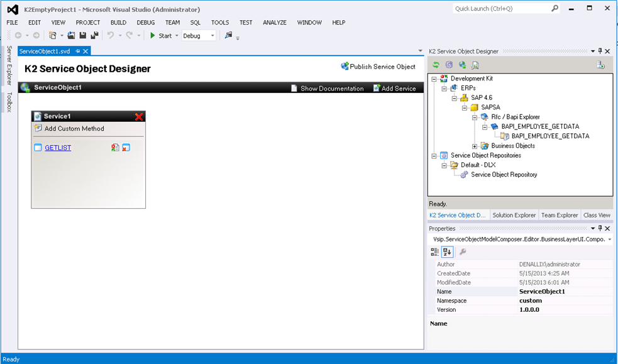Open the Properties object selector dropdown
The image size is (618, 364).
(x=610, y=239)
